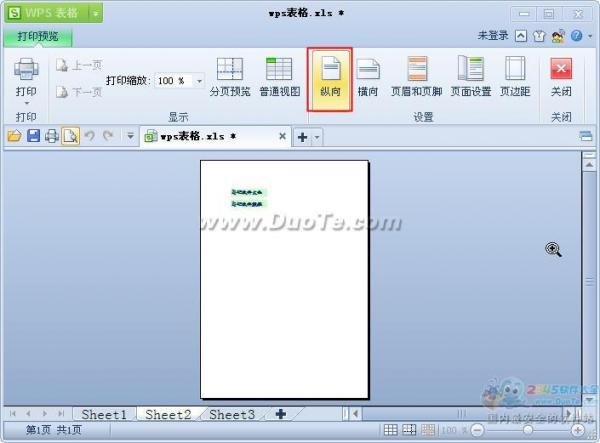Image resolution: width=600 pixels, height=443 pixels.
Task: Toggle the print preview icon in quick toolbar
Action: tap(70, 136)
